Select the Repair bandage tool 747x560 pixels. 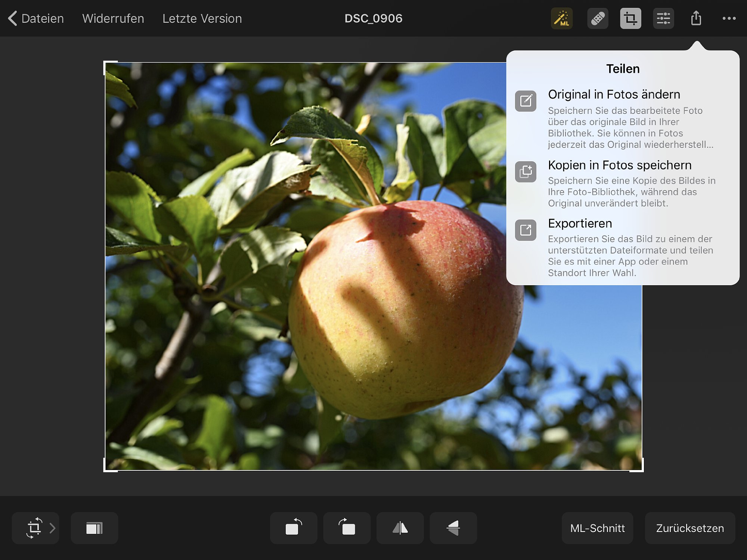[x=598, y=18]
